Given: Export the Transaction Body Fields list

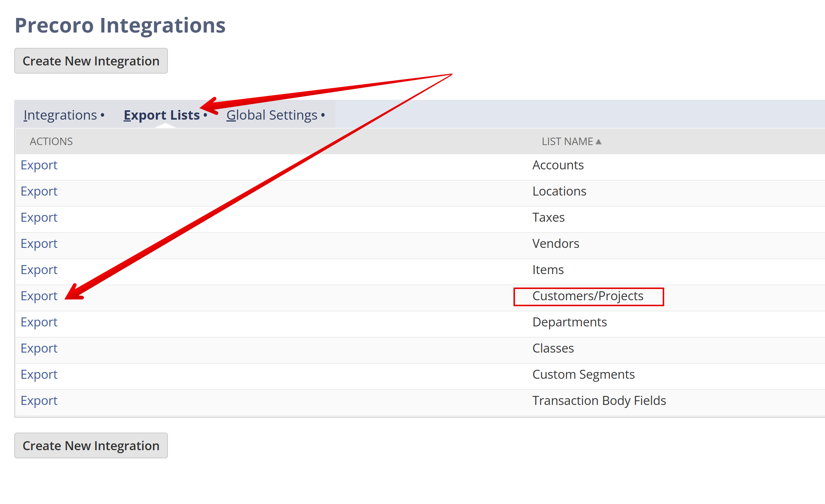Looking at the screenshot, I should coord(39,401).
